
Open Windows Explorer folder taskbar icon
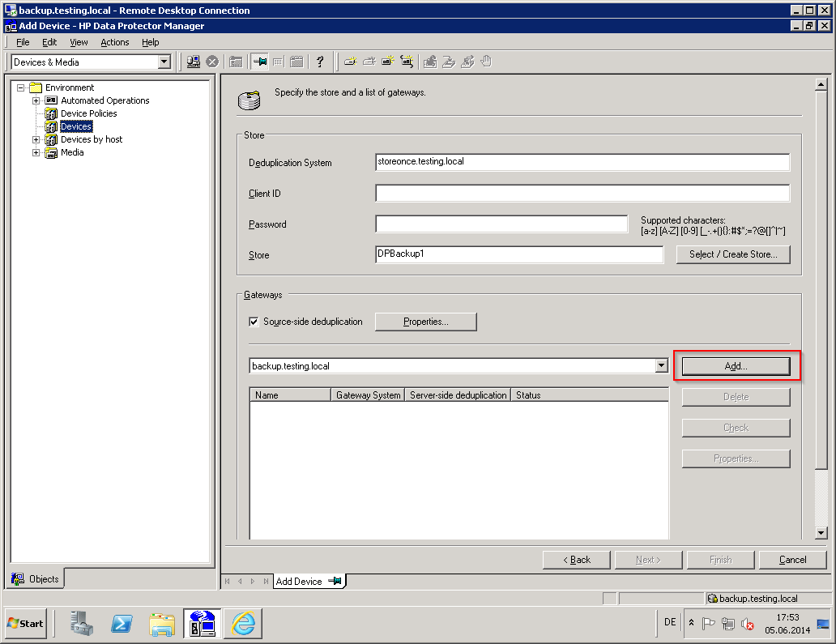(162, 625)
